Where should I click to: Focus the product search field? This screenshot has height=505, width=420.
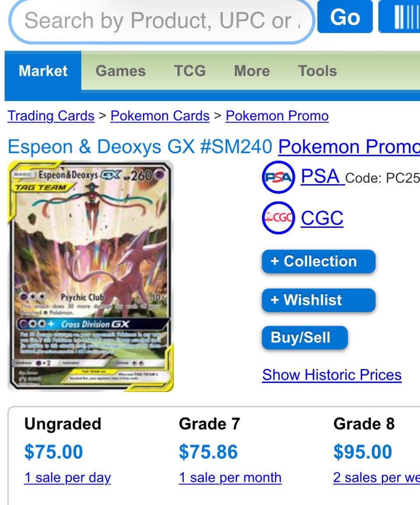click(161, 21)
